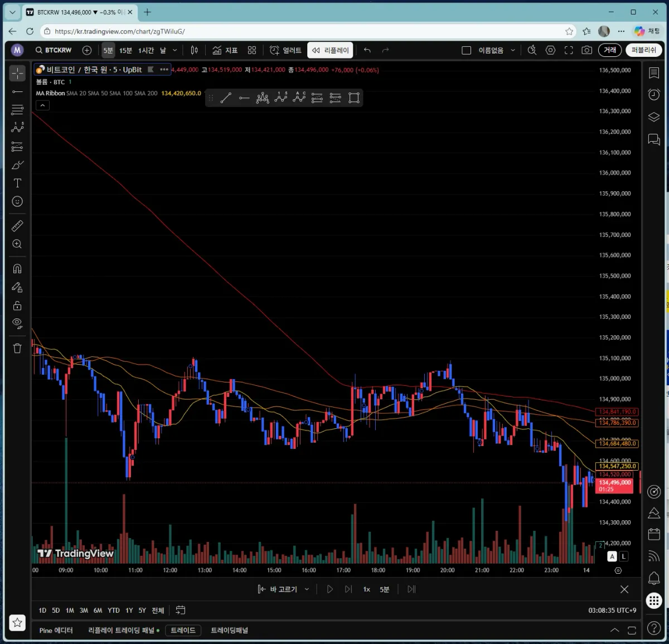
Task: Toggle magnet mode
Action: point(17,269)
